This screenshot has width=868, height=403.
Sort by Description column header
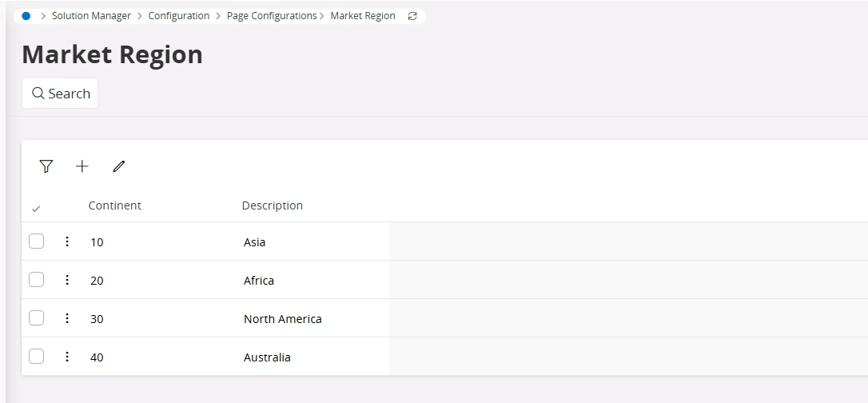pos(273,205)
